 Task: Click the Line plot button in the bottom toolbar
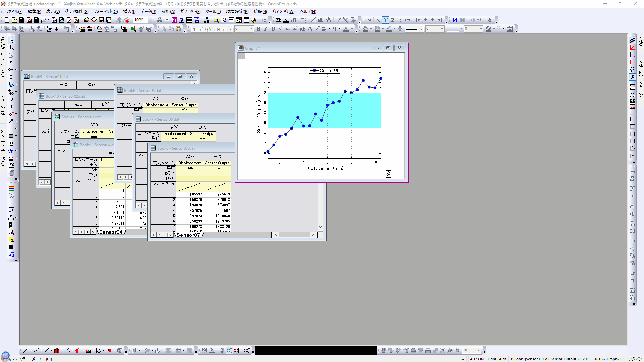tap(26, 350)
